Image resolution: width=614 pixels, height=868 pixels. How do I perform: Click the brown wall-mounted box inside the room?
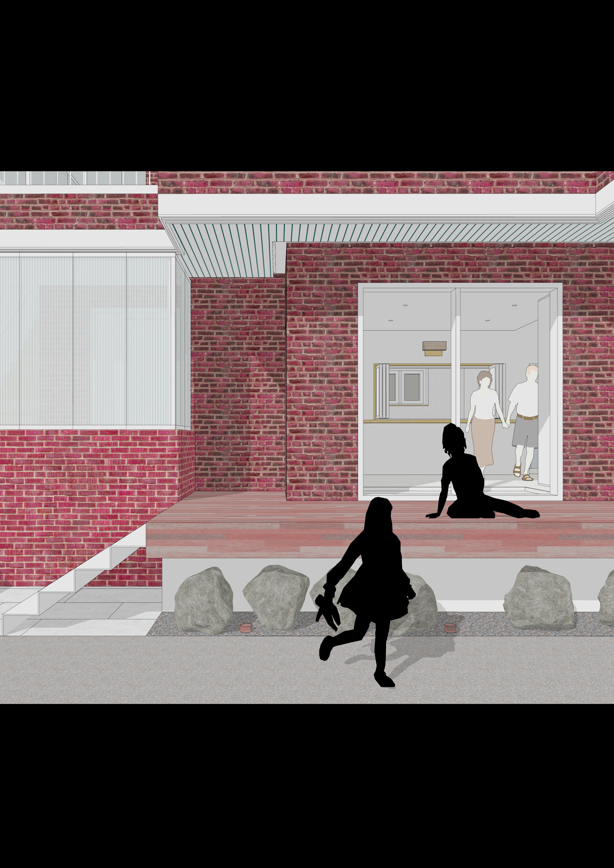[434, 346]
